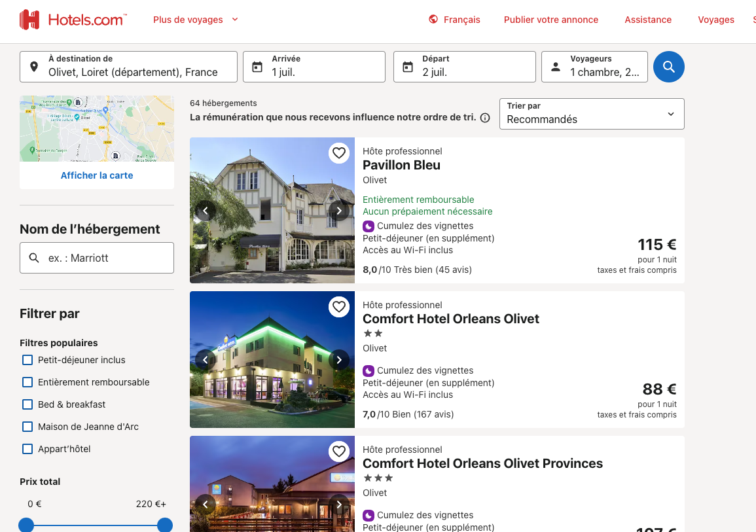The width and height of the screenshot is (756, 532).
Task: Click the Pavillon Bleu building photo
Action: [272, 210]
